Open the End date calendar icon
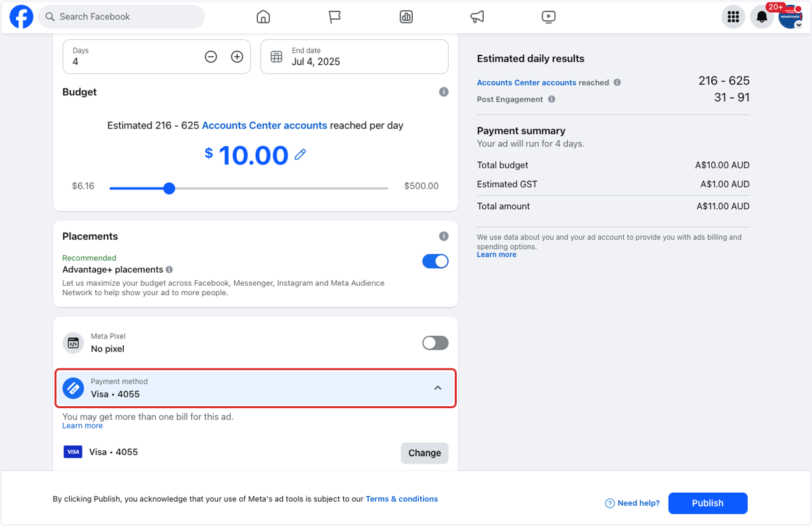This screenshot has width=812, height=526. coord(276,57)
